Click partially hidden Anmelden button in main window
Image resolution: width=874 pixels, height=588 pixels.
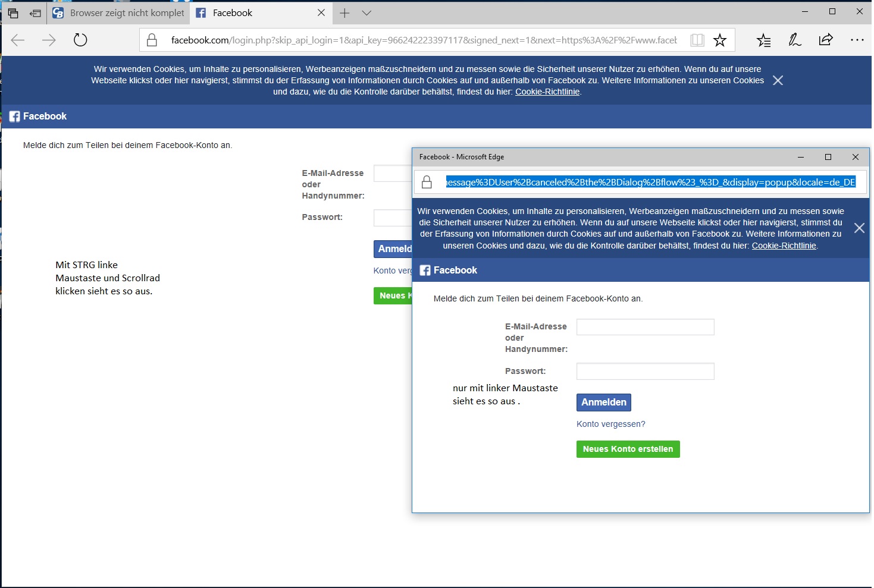pos(393,249)
